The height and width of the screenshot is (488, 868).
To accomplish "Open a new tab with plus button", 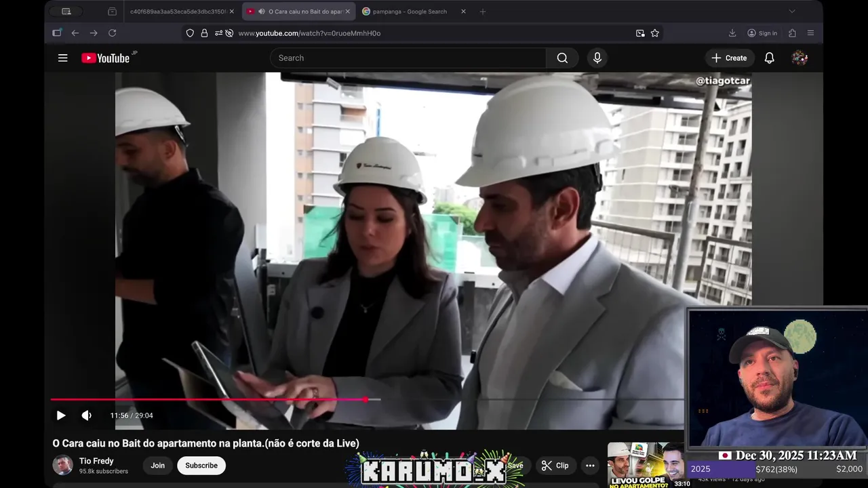I will (483, 12).
